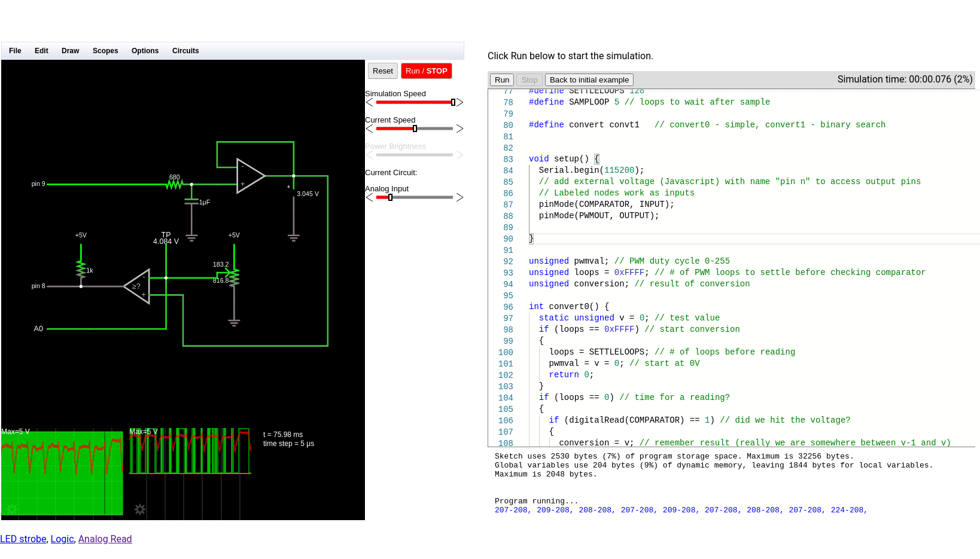Decrease Simulation Speed with the left arrow
The height and width of the screenshot is (559, 980).
click(368, 102)
